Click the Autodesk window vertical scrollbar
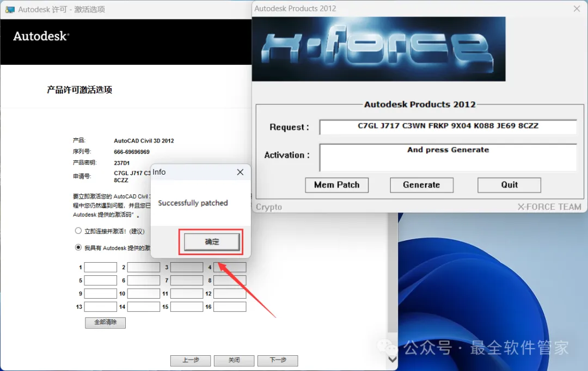This screenshot has height=371, width=588. click(x=392, y=274)
